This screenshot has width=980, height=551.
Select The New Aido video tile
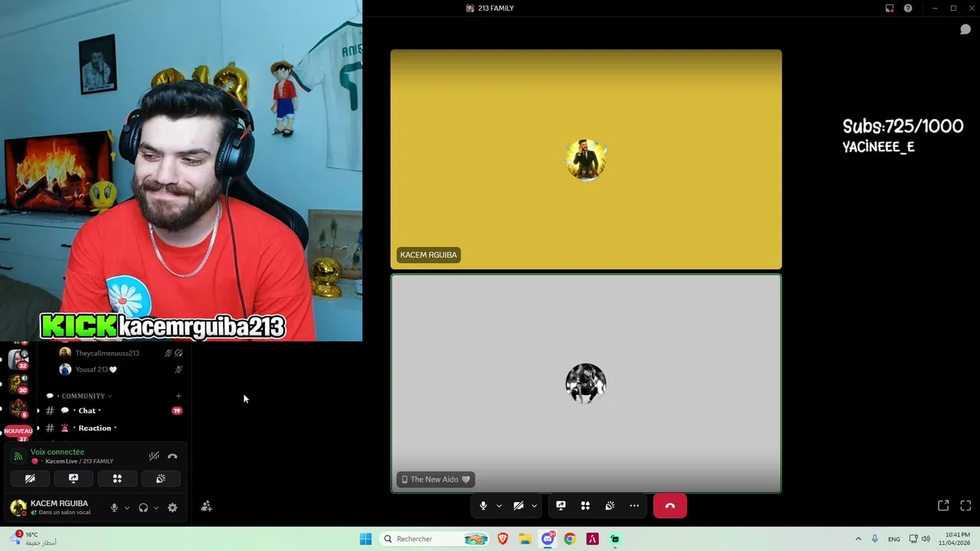[586, 383]
